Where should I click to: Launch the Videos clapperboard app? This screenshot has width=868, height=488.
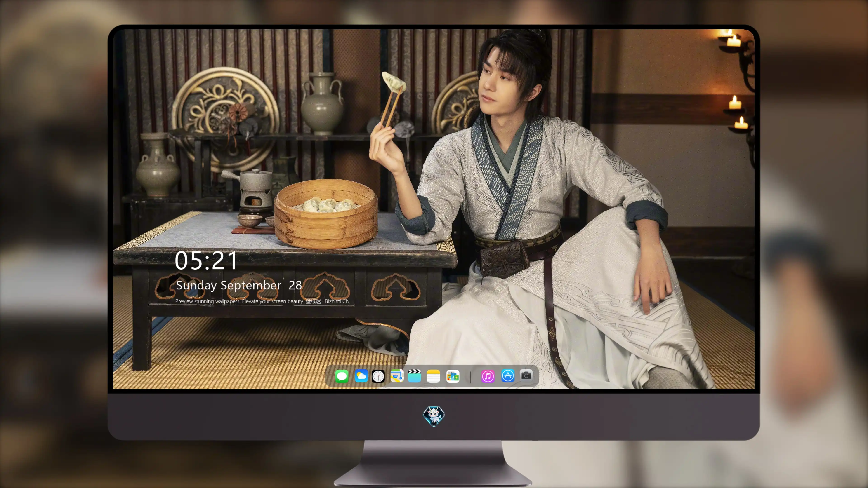(415, 376)
